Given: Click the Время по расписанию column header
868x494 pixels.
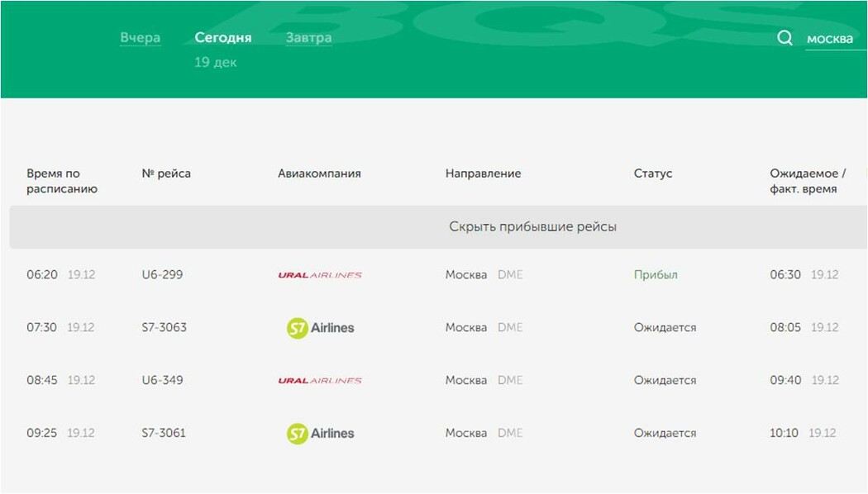Looking at the screenshot, I should coord(61,181).
